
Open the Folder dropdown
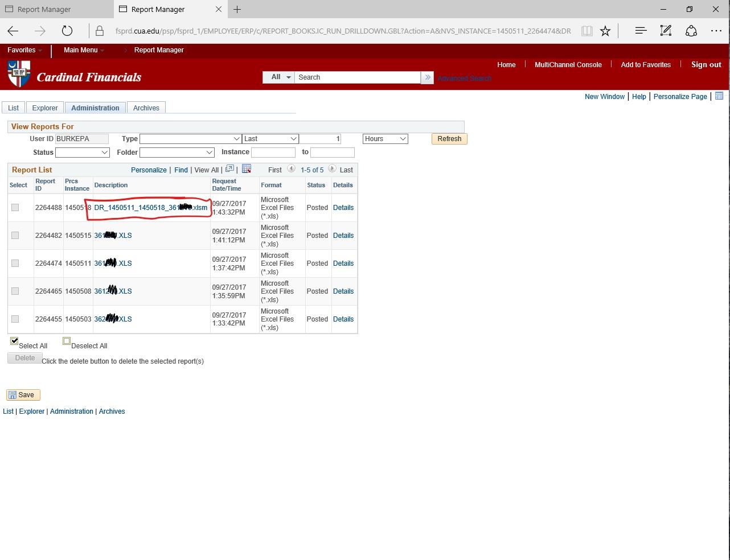(x=177, y=153)
